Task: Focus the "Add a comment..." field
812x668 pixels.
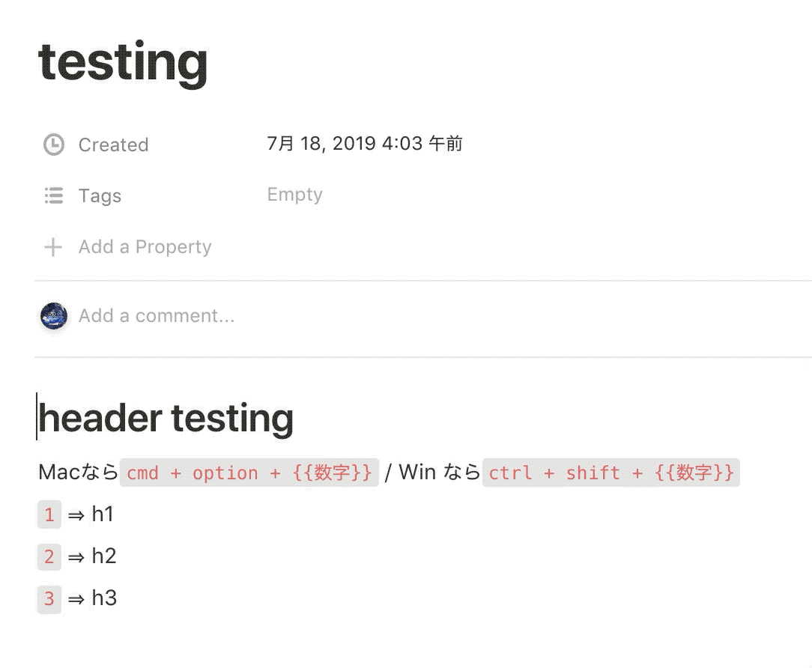Action: [157, 316]
